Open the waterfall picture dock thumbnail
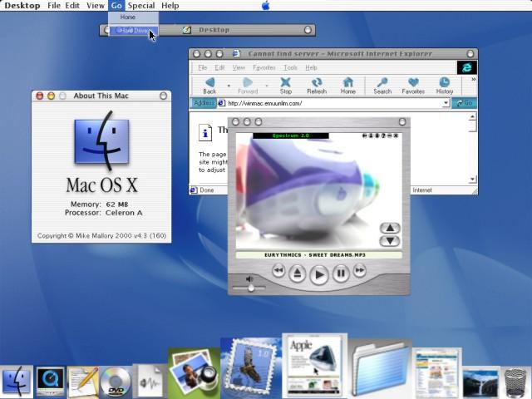Image resolution: width=532 pixels, height=399 pixels. (x=480, y=384)
